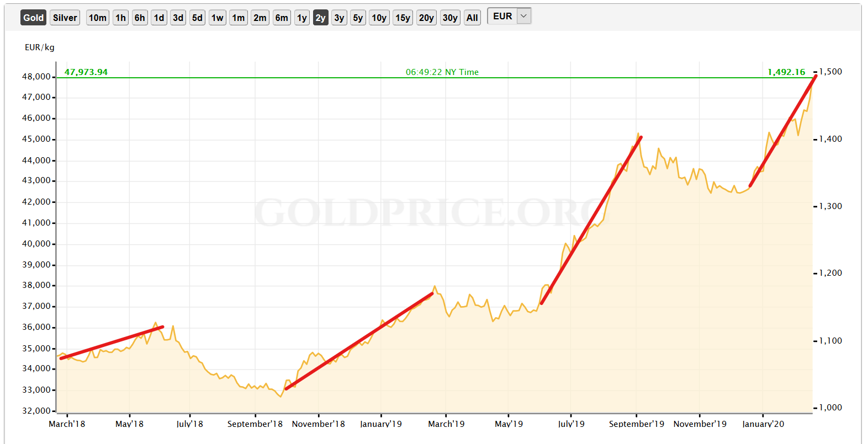Switch chart to Silver
This screenshot has width=868, height=444.
65,18
